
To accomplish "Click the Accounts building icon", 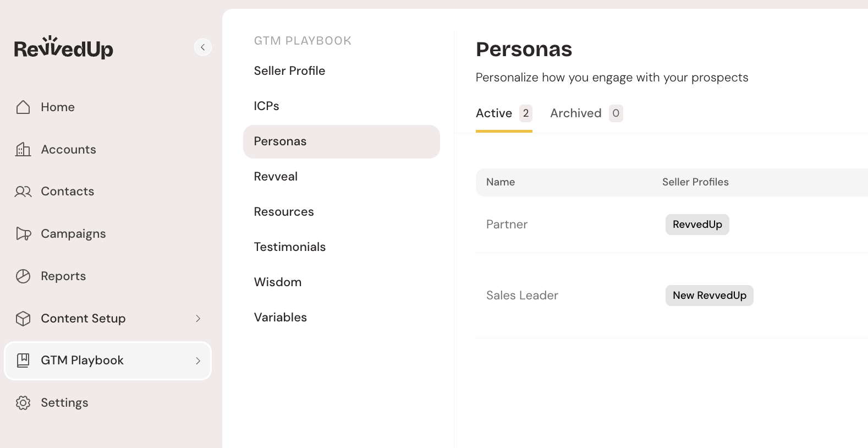I will pyautogui.click(x=23, y=149).
